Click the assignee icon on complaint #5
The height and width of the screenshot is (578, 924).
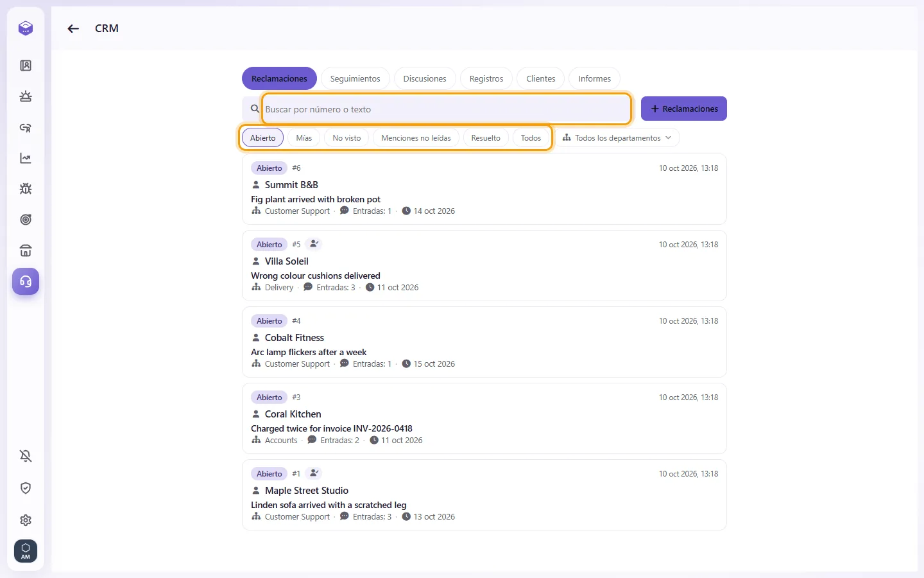(313, 244)
